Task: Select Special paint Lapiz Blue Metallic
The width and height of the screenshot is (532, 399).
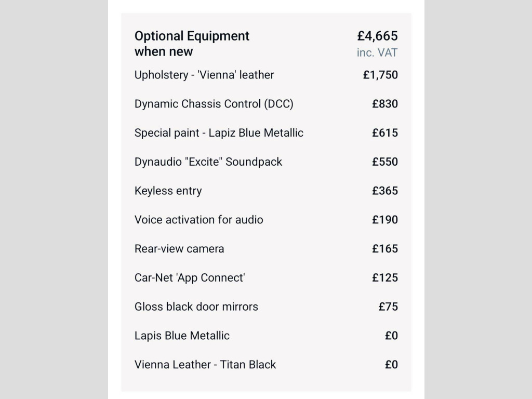Action: (219, 133)
